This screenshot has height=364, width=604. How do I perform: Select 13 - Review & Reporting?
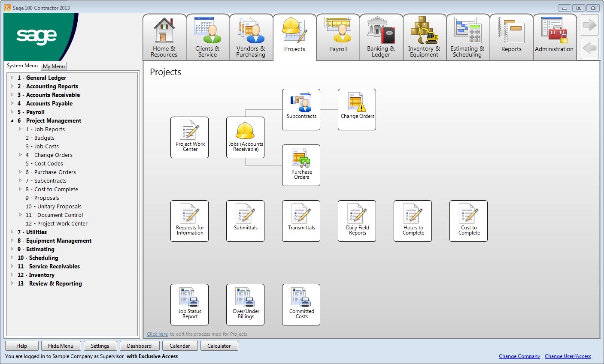[50, 283]
